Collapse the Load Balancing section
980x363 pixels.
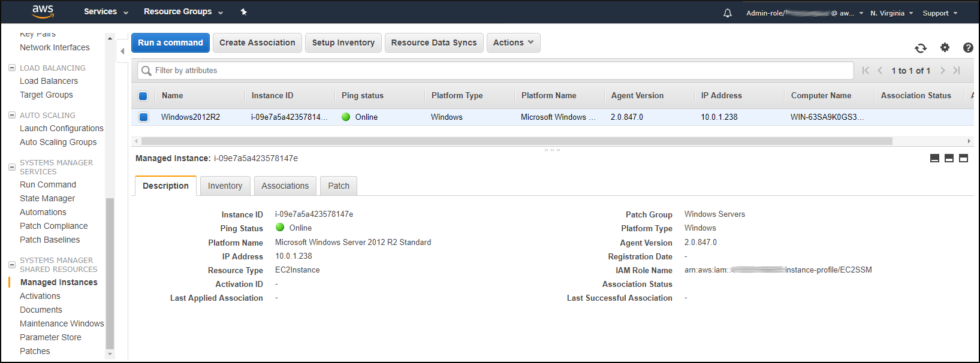pos(11,68)
